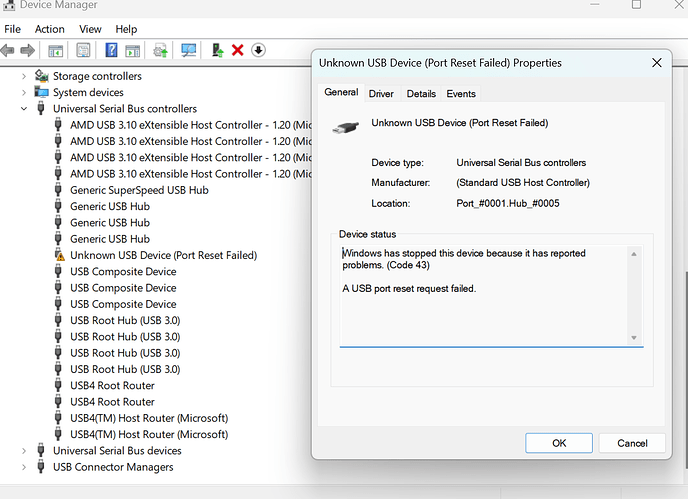The width and height of the screenshot is (688, 499).
Task: Click the Device type value Universal Serial Bus controllers
Action: click(521, 162)
